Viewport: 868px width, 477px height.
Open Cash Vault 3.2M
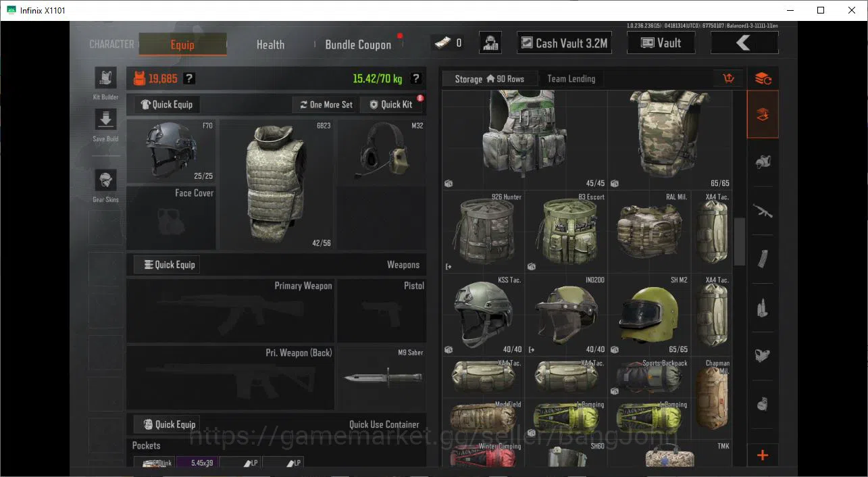(565, 43)
